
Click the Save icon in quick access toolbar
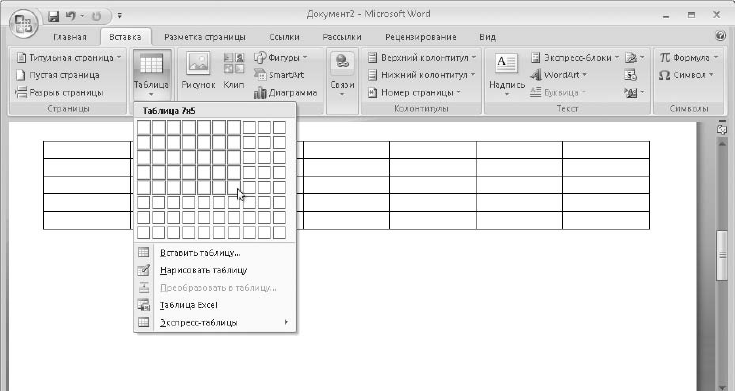53,16
